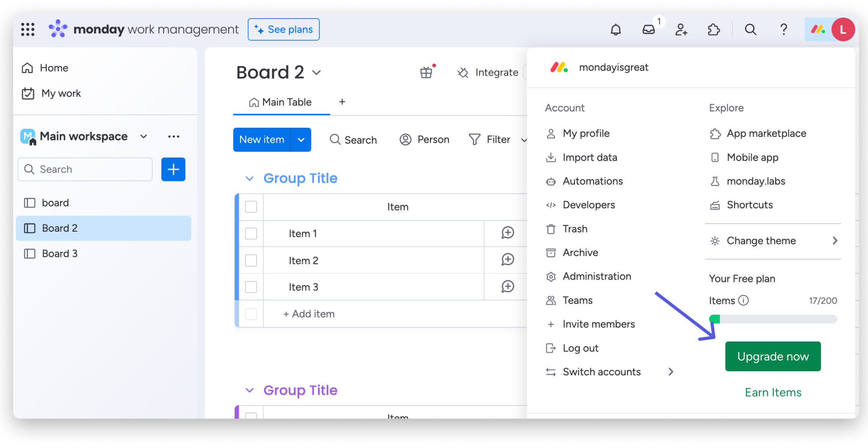Check the checkbox for Item 1
The height and width of the screenshot is (448, 868).
tap(251, 233)
